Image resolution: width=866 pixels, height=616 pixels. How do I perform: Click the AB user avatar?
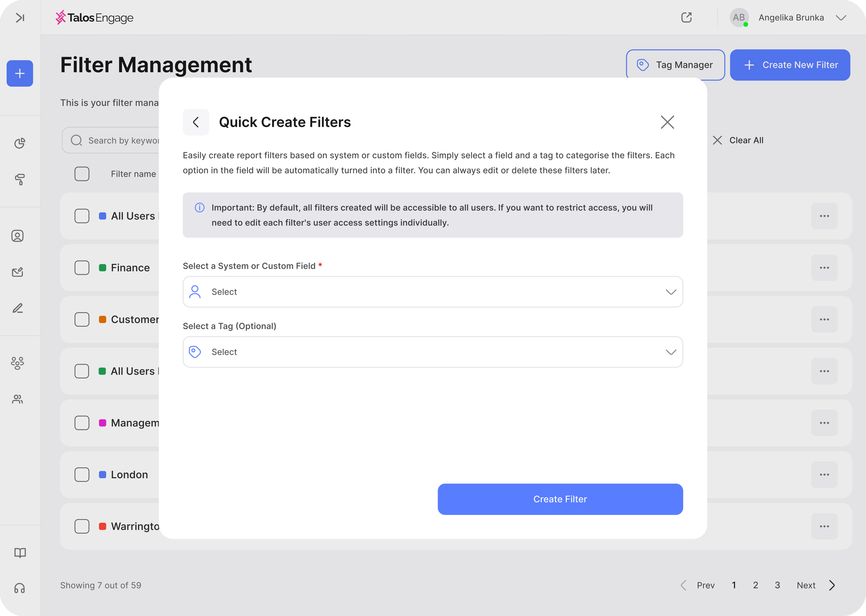(739, 17)
